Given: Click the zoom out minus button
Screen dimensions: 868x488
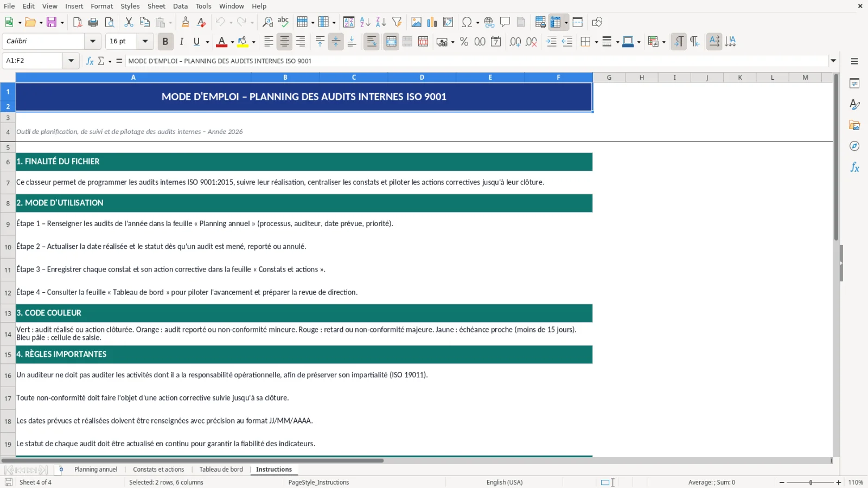Looking at the screenshot, I should click(x=782, y=483).
